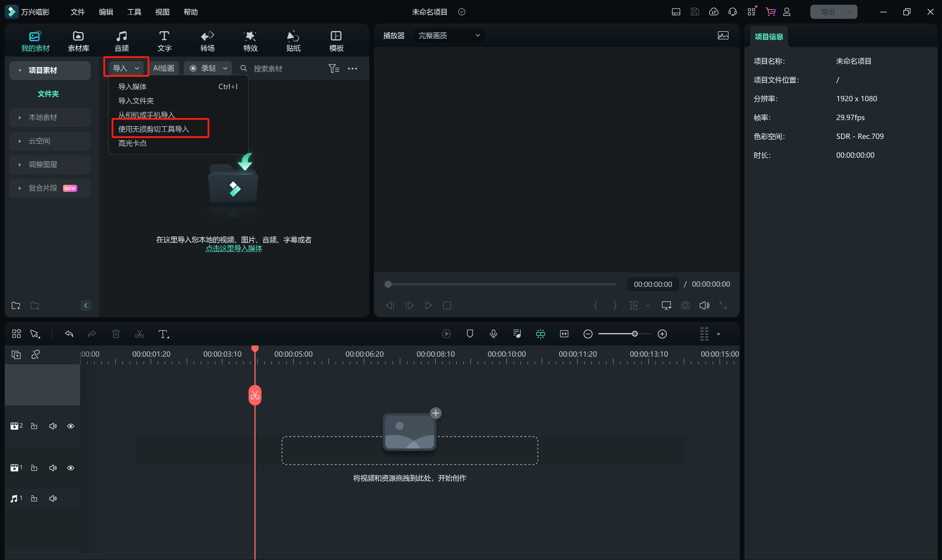The image size is (942, 560).
Task: Click the split scissors icon in timeline toolbar
Action: 139,334
